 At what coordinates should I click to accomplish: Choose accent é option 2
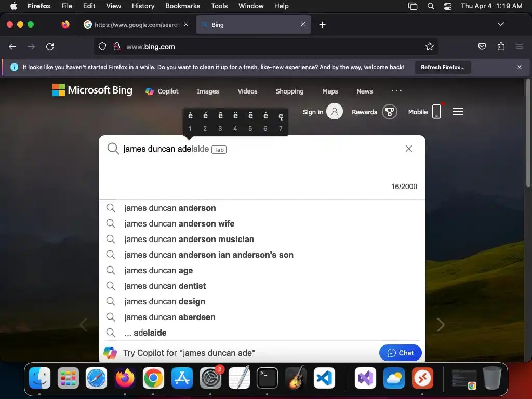click(x=205, y=121)
